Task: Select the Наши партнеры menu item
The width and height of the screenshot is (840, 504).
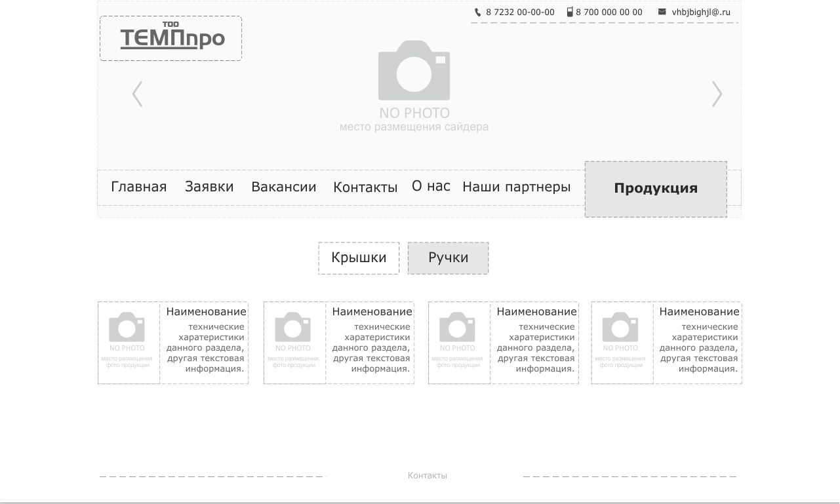Action: [516, 187]
